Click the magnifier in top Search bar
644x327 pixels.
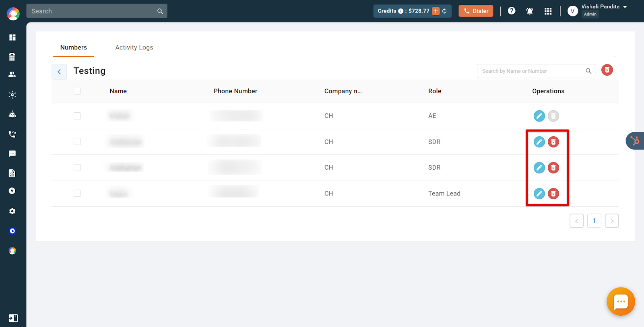160,11
